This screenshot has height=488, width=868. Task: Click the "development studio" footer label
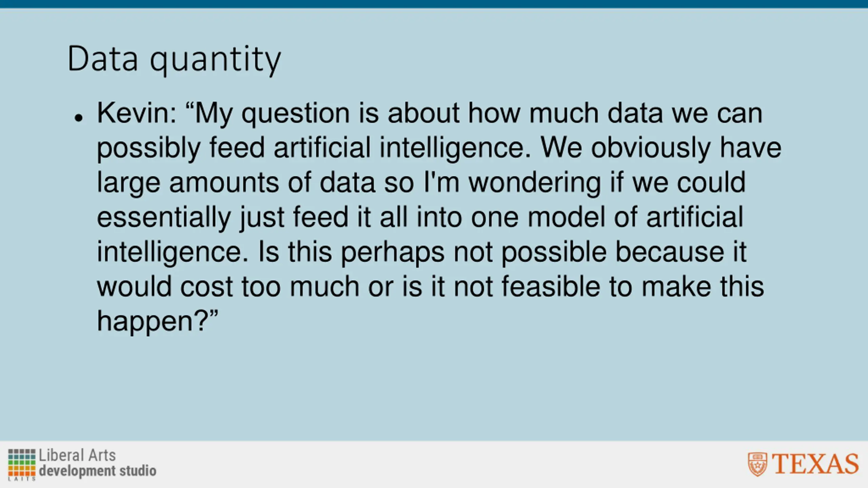click(x=98, y=471)
